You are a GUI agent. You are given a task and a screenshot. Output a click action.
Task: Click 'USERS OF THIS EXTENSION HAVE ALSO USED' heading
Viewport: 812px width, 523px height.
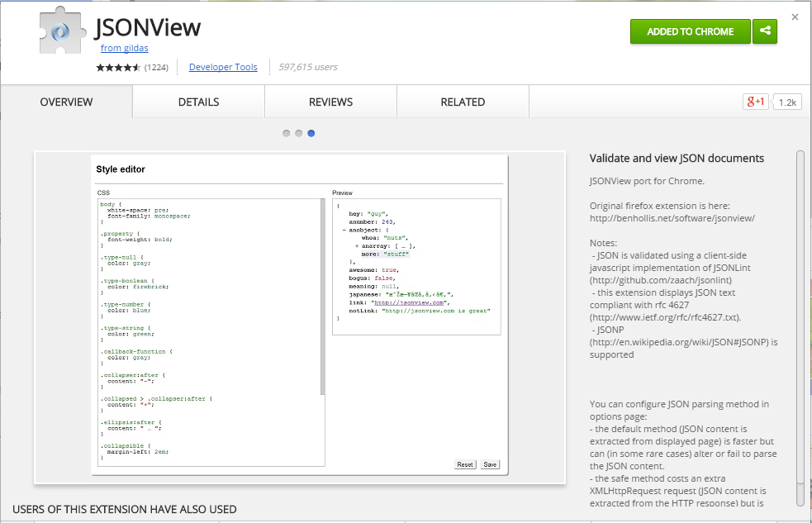(125, 510)
